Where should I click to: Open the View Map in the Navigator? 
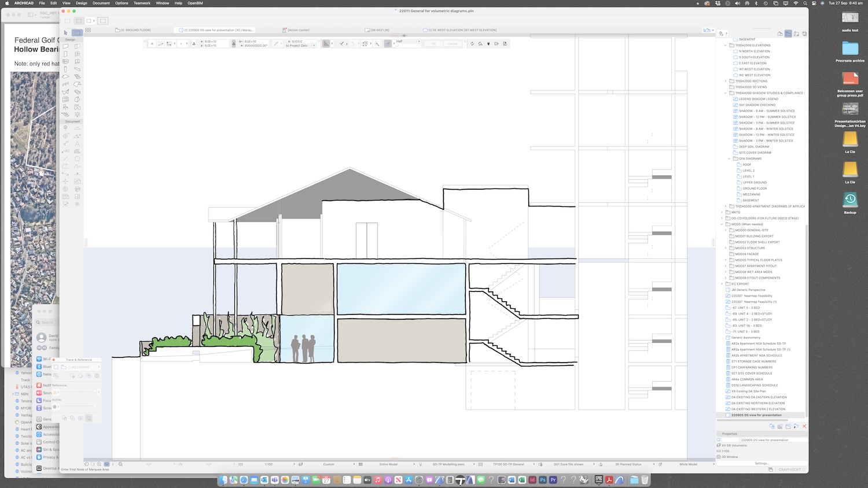(788, 34)
